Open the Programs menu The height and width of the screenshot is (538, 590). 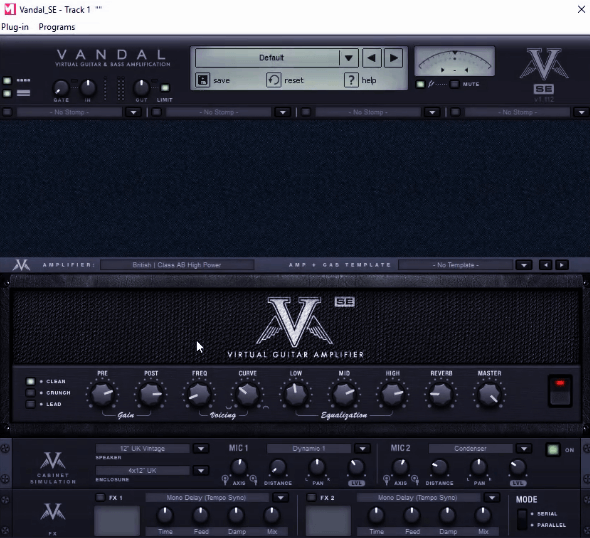click(57, 27)
